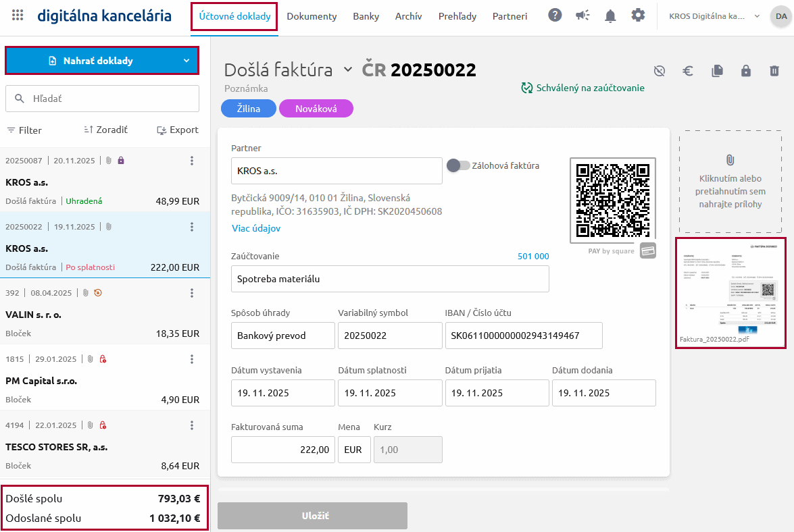The width and height of the screenshot is (794, 532).
Task: Open the help question mark icon
Action: (555, 16)
